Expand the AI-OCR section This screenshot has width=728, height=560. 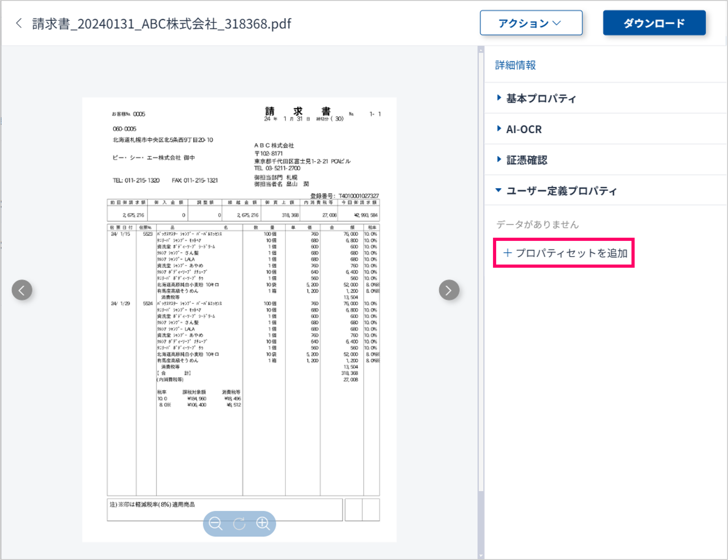pyautogui.click(x=524, y=129)
